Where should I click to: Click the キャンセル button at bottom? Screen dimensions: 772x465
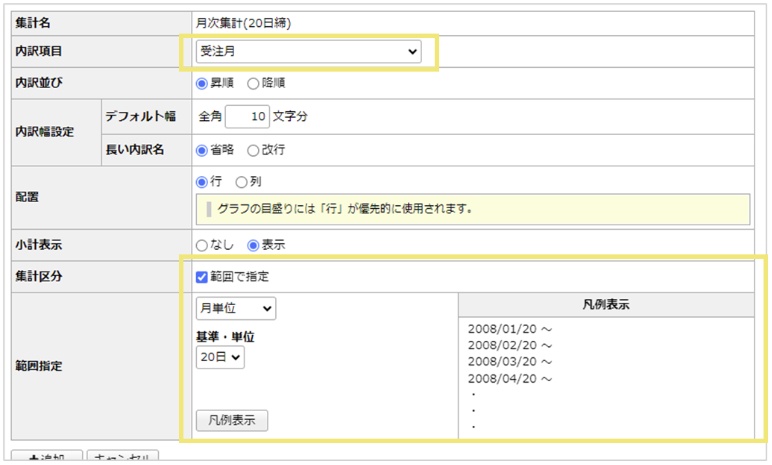pos(122,458)
